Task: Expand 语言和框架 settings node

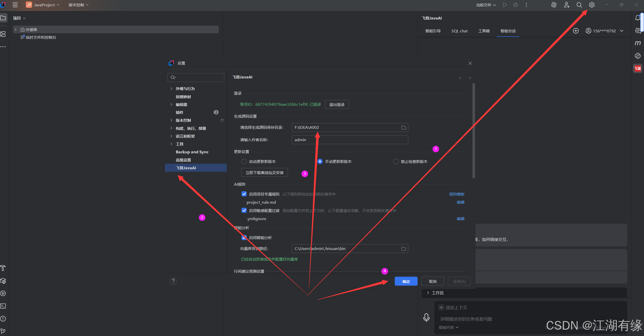Action: [x=171, y=136]
